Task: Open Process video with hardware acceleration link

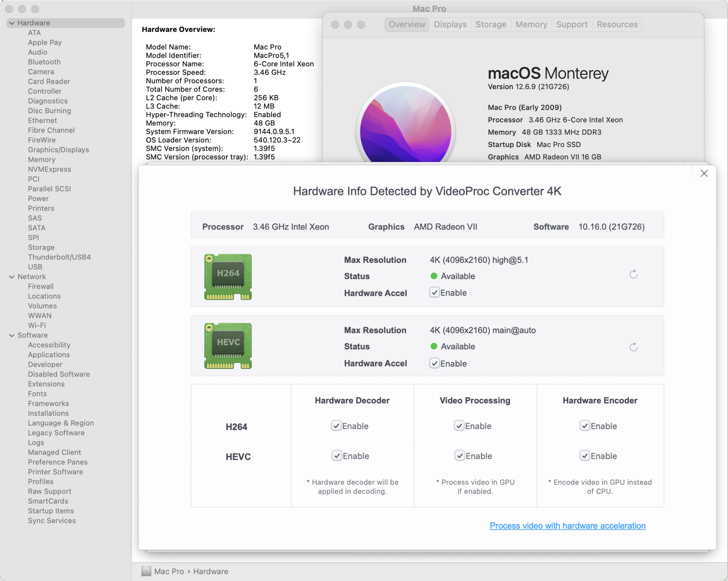Action: (567, 526)
